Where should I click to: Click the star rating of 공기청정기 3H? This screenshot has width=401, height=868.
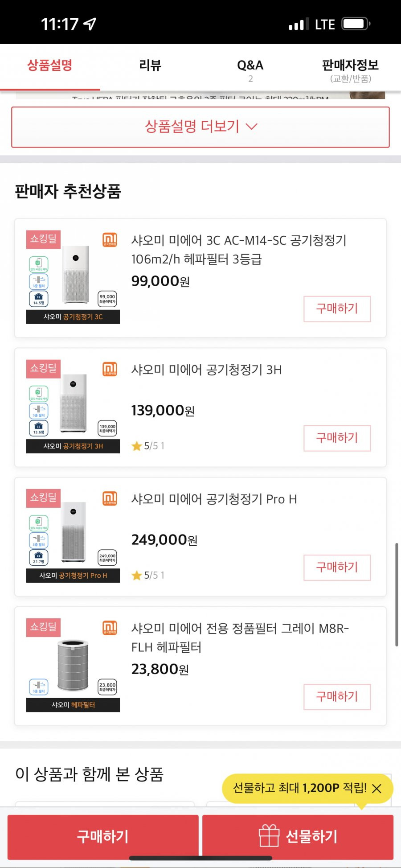[148, 446]
